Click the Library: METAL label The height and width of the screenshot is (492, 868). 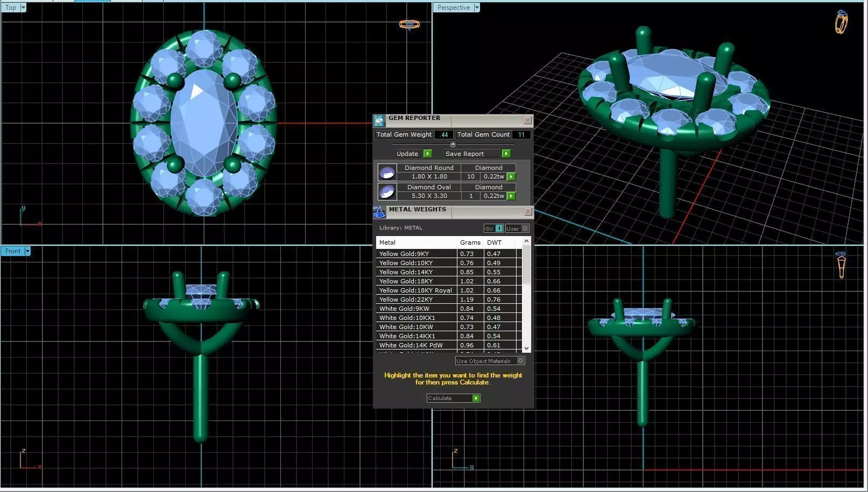point(401,228)
